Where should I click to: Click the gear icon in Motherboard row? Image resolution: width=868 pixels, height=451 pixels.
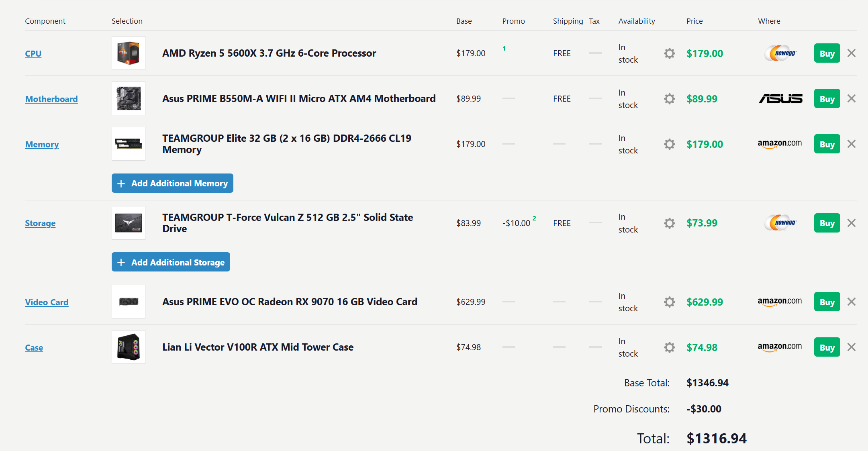(669, 99)
